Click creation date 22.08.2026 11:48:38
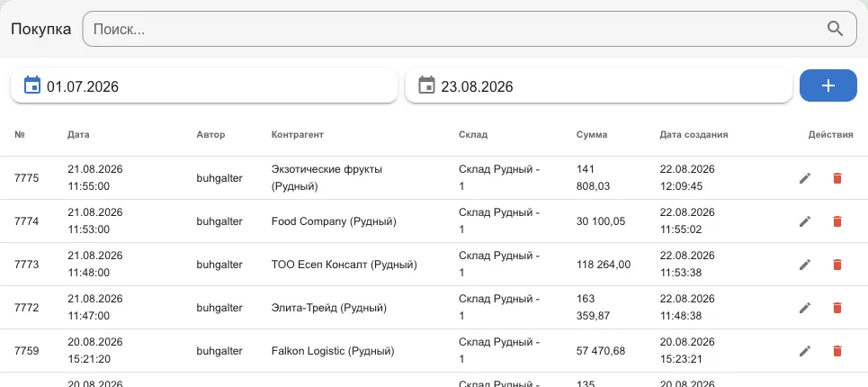 point(687,307)
